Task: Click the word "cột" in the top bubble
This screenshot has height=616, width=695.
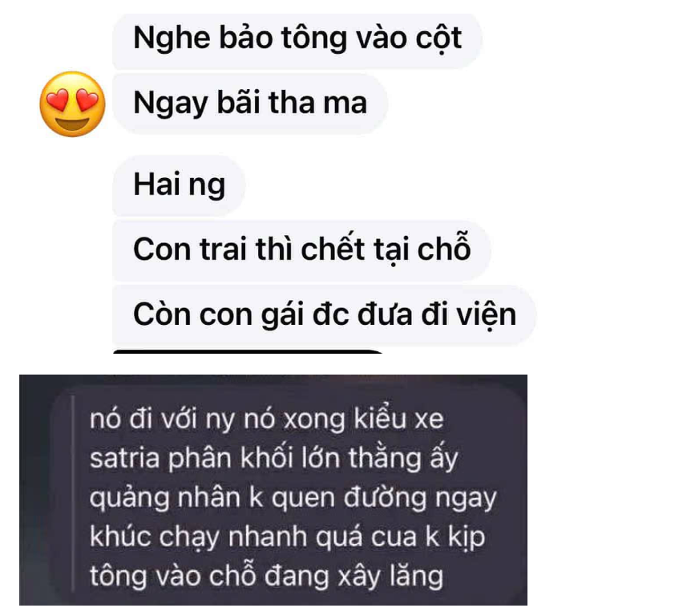Action: 438,39
